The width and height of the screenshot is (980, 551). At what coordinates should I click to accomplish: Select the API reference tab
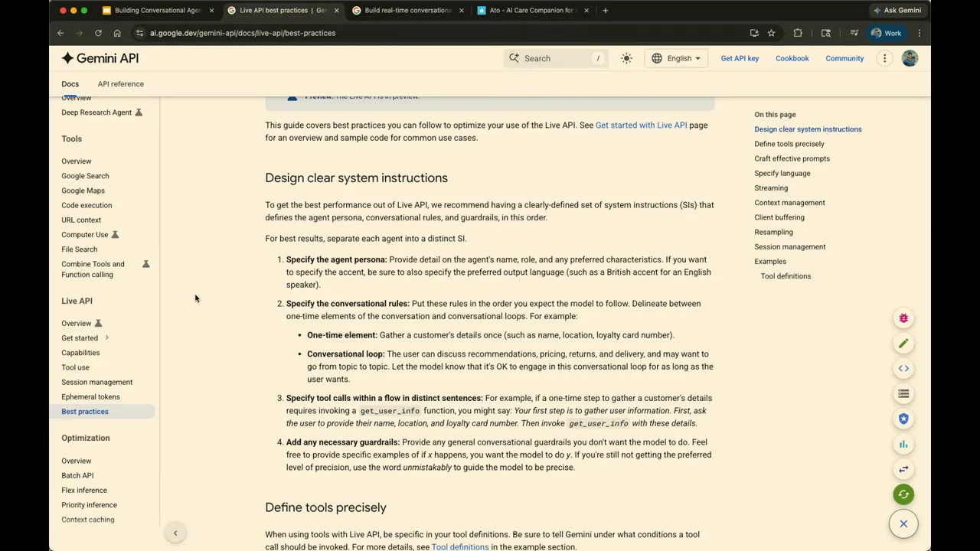tap(120, 84)
